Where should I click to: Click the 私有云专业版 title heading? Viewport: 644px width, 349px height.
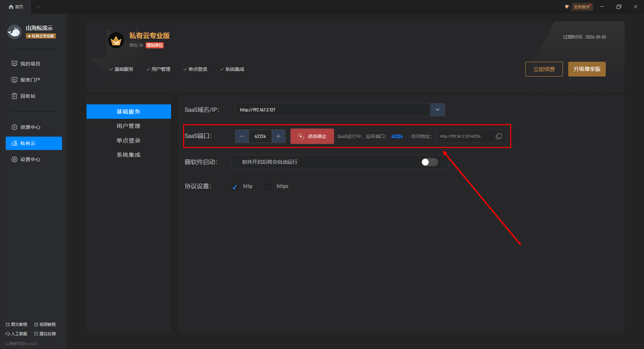150,36
